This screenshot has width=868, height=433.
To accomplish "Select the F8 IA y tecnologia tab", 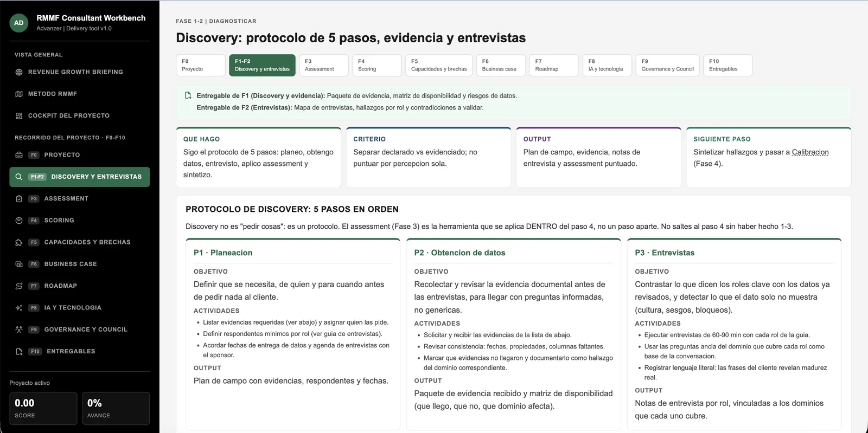I will click(607, 65).
